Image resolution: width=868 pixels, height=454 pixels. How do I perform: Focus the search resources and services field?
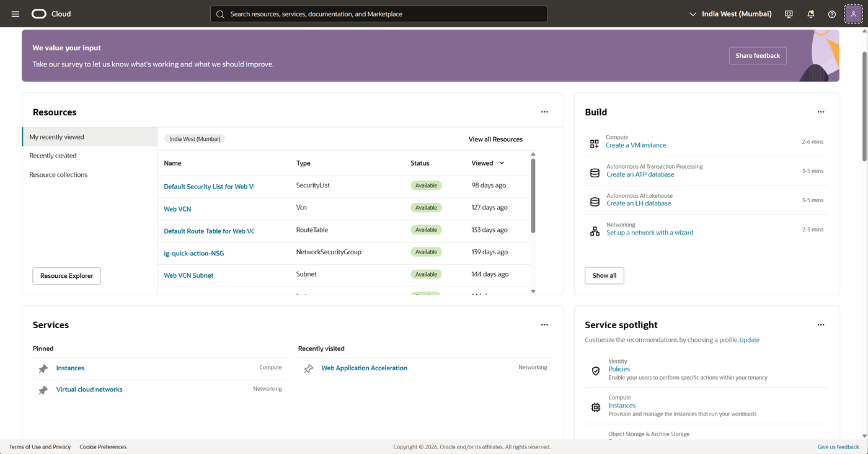379,14
